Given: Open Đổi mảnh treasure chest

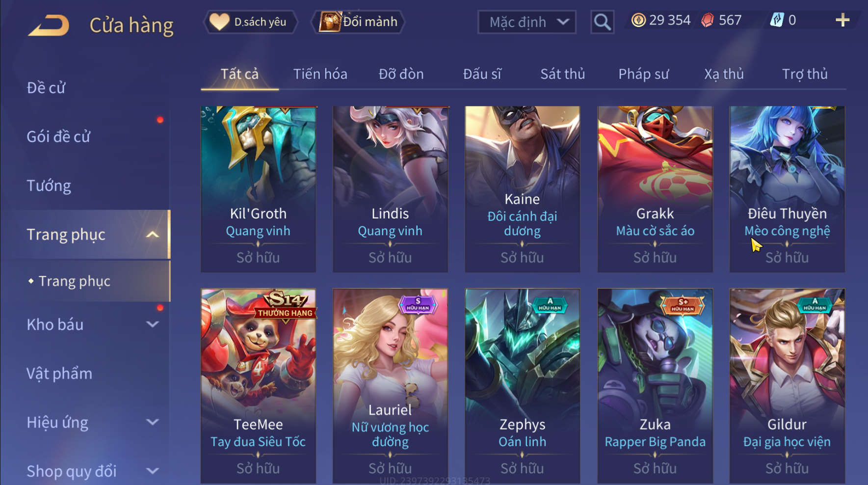Looking at the screenshot, I should pyautogui.click(x=330, y=22).
